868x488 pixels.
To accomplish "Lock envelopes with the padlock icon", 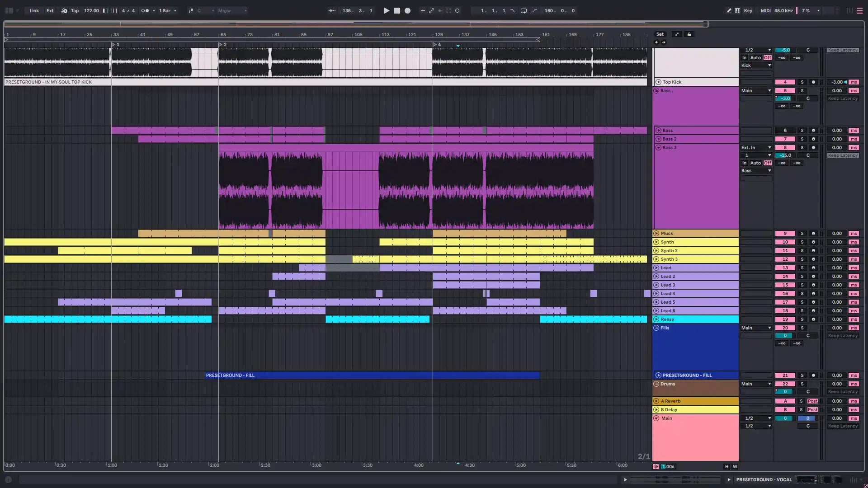I will click(x=689, y=34).
